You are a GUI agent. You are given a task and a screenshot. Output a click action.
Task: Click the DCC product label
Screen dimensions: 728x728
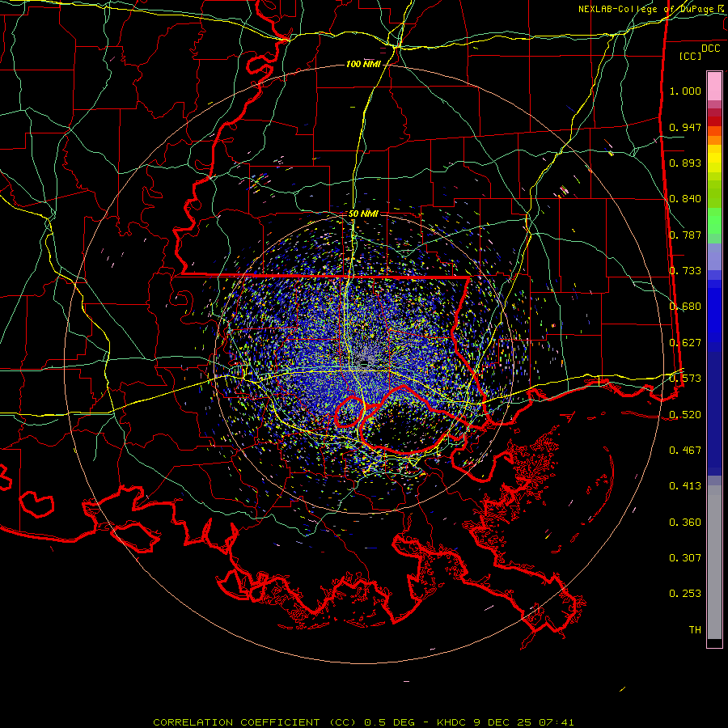pyautogui.click(x=710, y=49)
